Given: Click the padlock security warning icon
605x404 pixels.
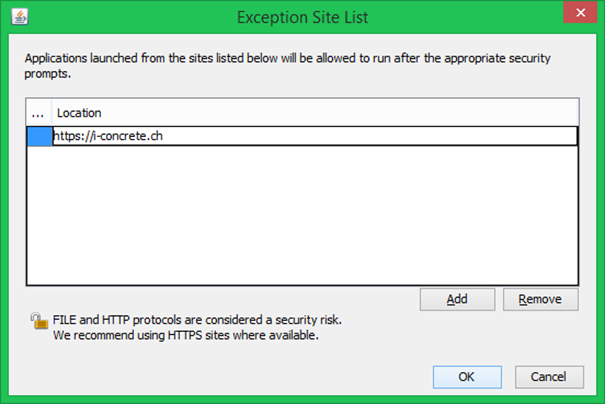Looking at the screenshot, I should [x=39, y=322].
